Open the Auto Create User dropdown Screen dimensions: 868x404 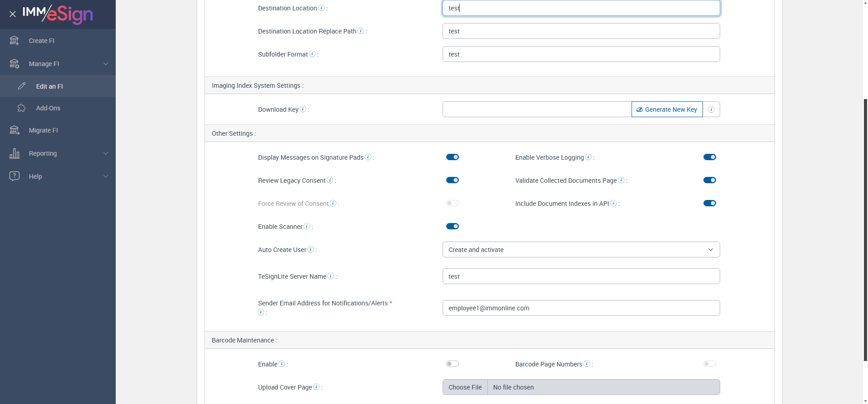(x=581, y=250)
